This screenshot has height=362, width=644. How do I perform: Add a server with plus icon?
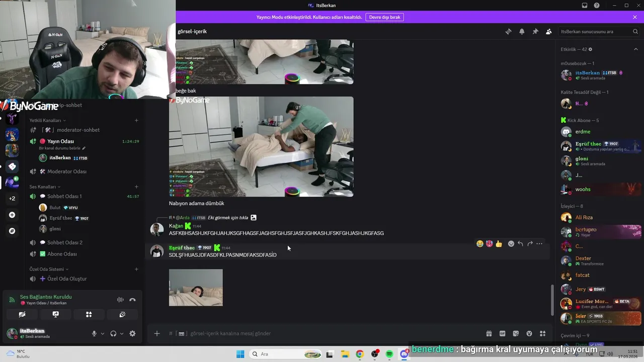pos(12,215)
